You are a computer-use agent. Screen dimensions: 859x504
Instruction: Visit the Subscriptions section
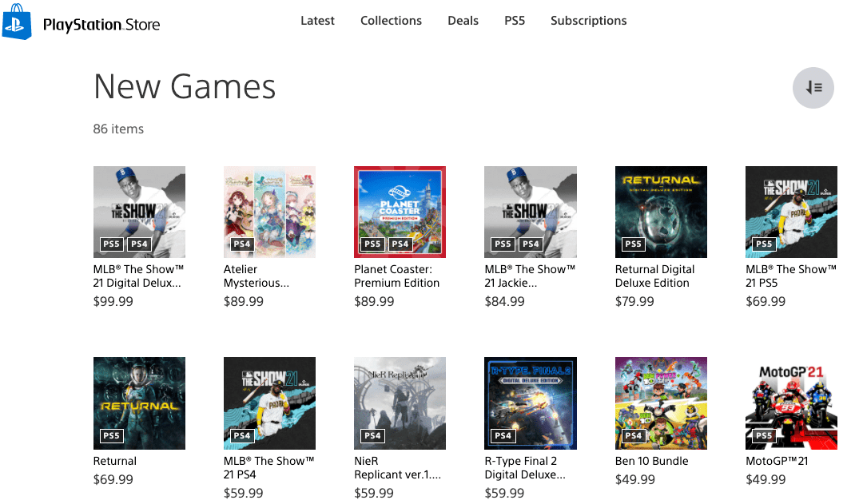(588, 21)
